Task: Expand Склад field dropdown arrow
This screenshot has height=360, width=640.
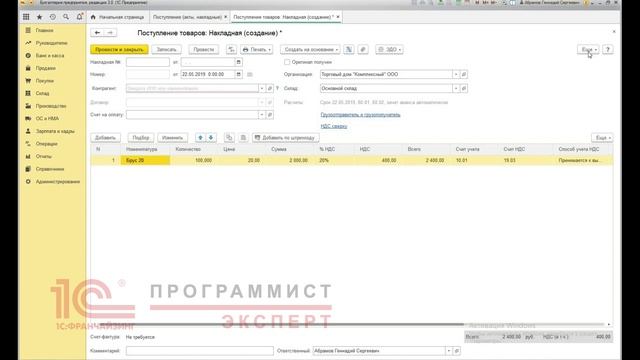Action: tap(456, 88)
